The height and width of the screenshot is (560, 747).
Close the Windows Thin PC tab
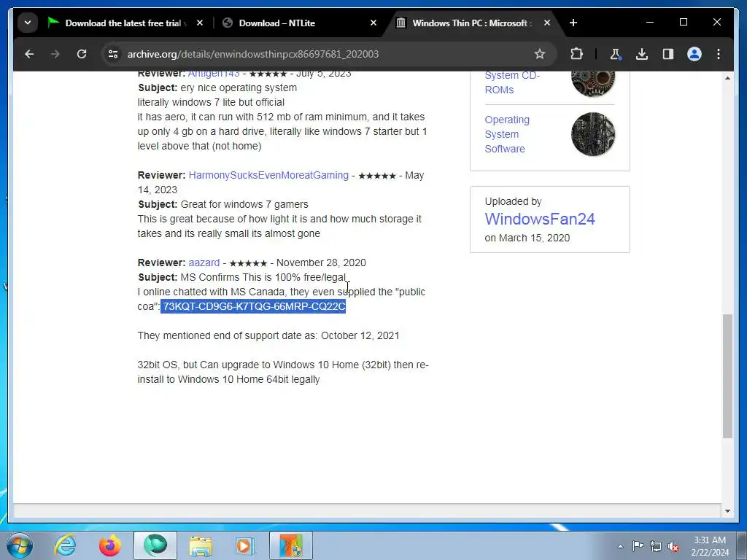click(x=547, y=23)
